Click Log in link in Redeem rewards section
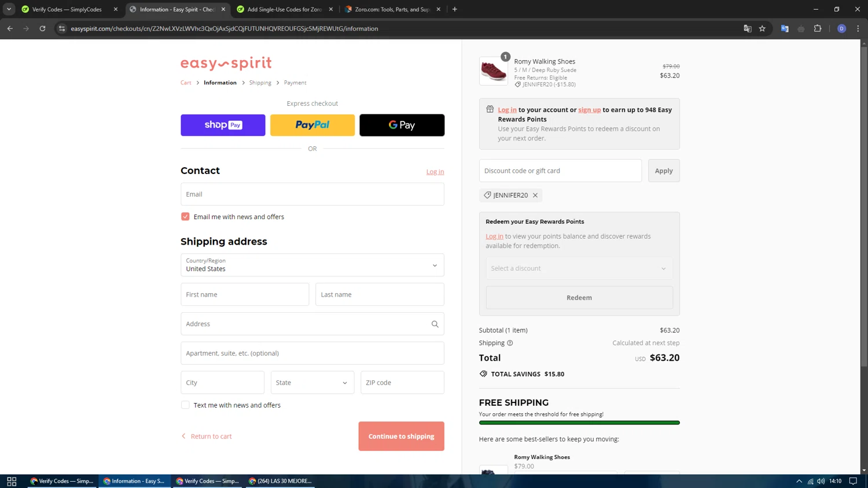 [x=494, y=236]
